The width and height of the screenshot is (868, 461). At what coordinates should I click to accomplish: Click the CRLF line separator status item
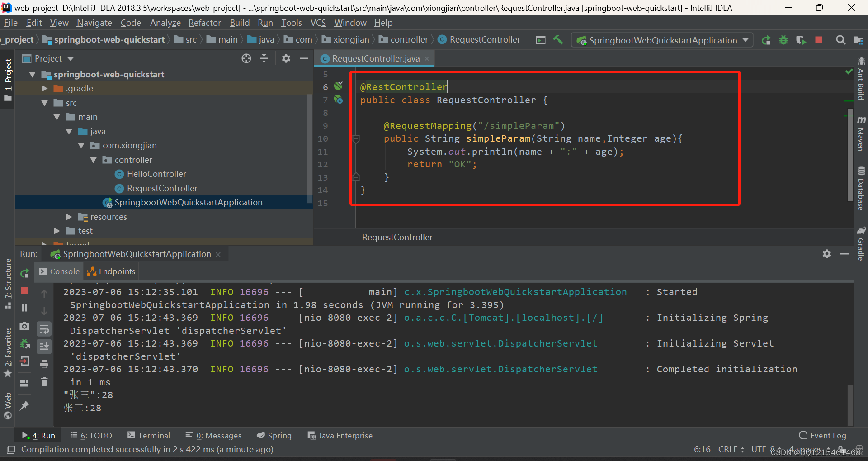[731, 449]
